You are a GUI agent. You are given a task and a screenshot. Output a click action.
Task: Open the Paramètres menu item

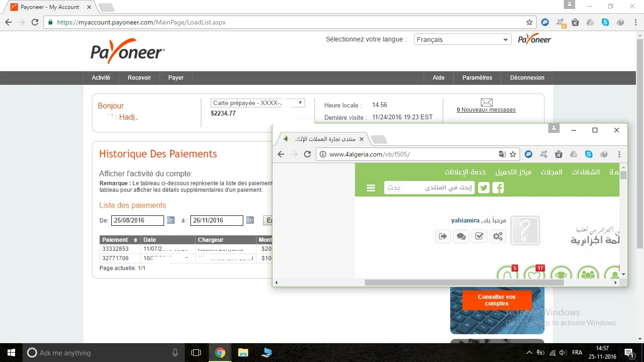(x=477, y=78)
